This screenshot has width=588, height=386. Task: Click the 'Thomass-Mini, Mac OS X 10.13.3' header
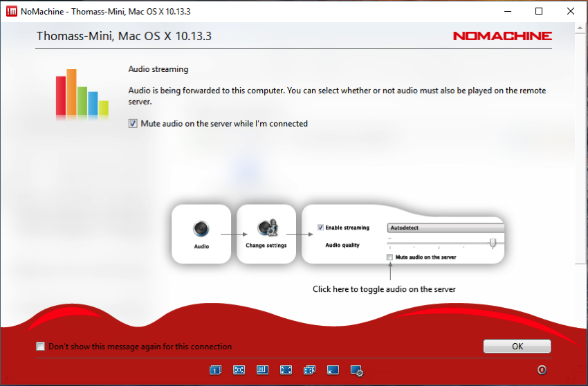pyautogui.click(x=124, y=36)
